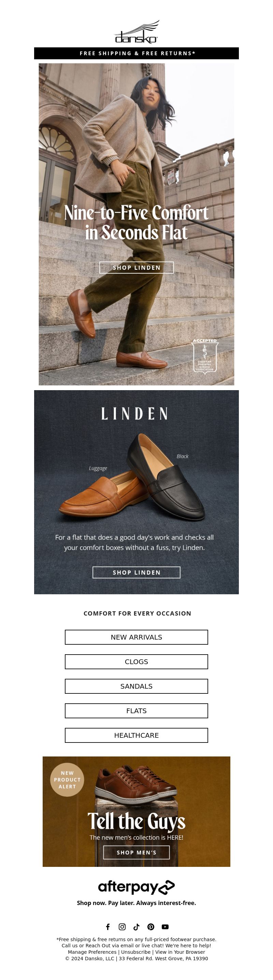Click Shop Linden below the loafer description
273x980 pixels.
[136, 572]
